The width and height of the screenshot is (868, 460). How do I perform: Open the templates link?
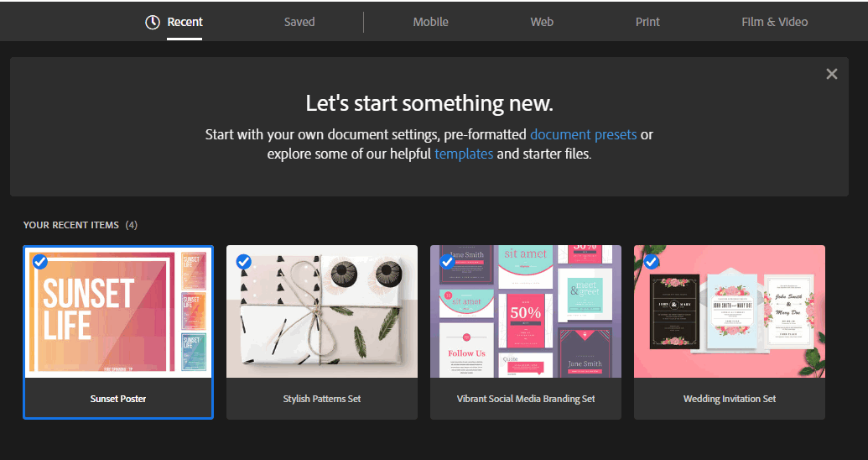pos(464,154)
